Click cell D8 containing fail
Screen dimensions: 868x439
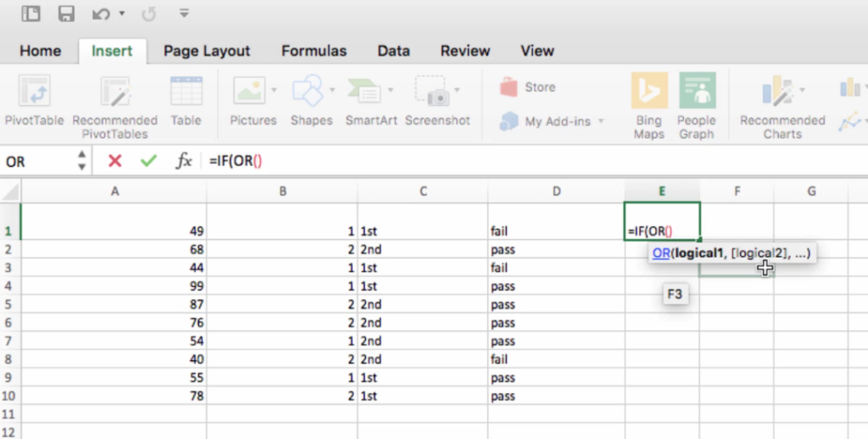click(556, 359)
